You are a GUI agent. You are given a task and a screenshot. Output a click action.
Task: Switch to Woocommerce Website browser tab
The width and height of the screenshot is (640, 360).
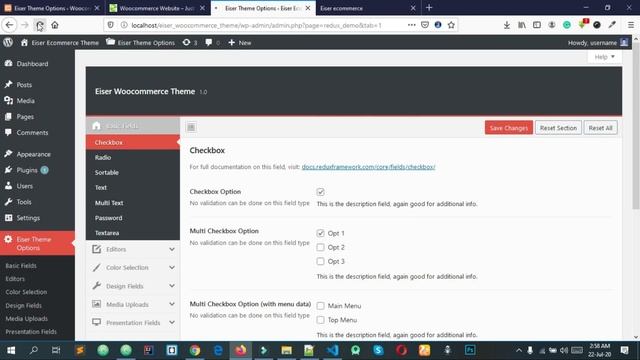click(x=157, y=8)
